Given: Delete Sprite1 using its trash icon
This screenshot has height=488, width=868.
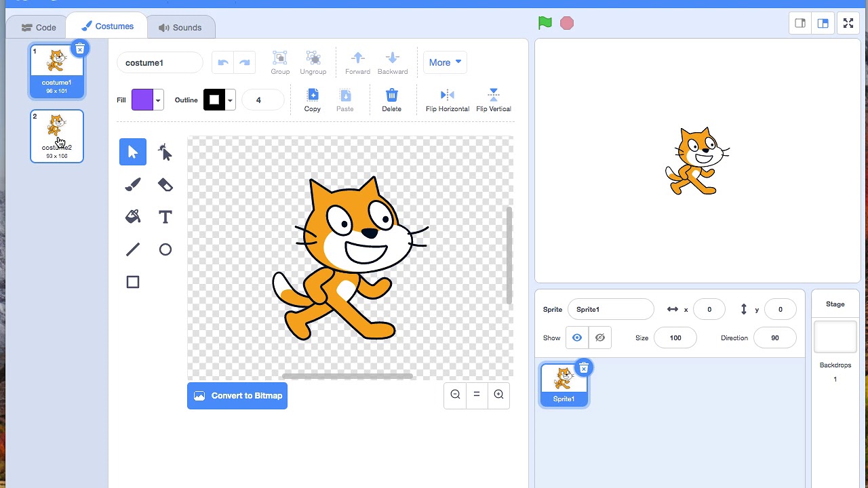Looking at the screenshot, I should pyautogui.click(x=584, y=368).
